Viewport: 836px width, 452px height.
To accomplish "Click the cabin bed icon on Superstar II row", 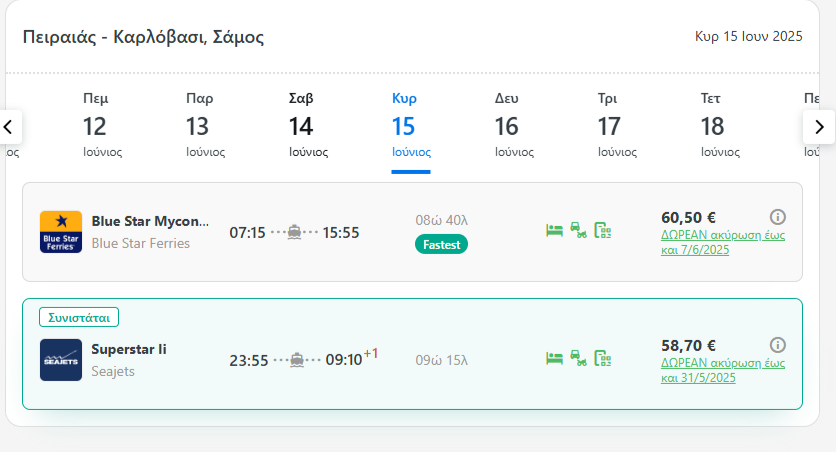I will (554, 358).
